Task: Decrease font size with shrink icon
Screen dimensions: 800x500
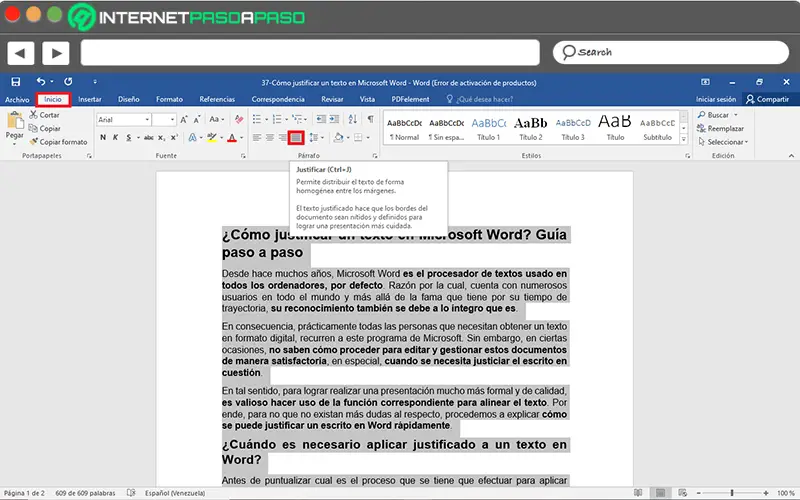Action: 196,119
